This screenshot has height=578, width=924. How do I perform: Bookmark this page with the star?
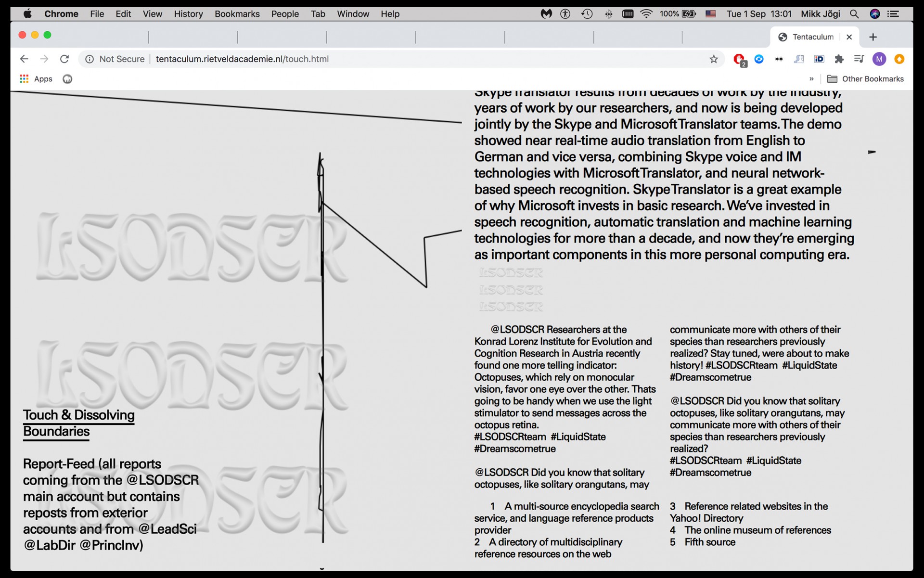pos(714,59)
